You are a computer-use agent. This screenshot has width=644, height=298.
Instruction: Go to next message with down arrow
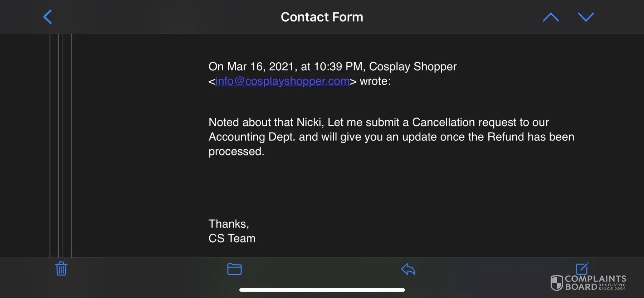point(586,17)
